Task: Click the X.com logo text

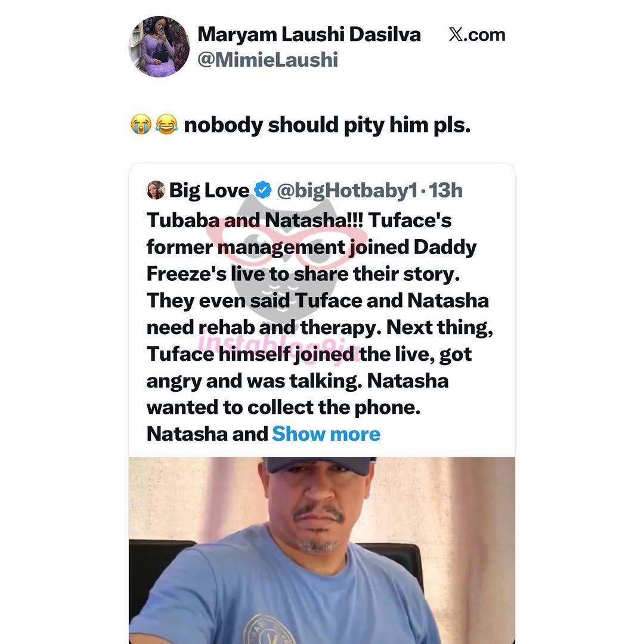Action: [x=476, y=35]
